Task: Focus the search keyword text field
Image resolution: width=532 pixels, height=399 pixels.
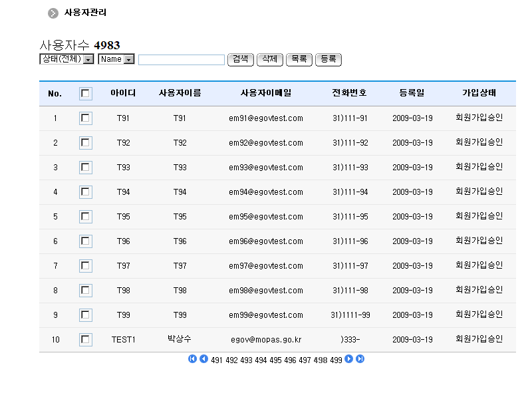Action: (181, 60)
